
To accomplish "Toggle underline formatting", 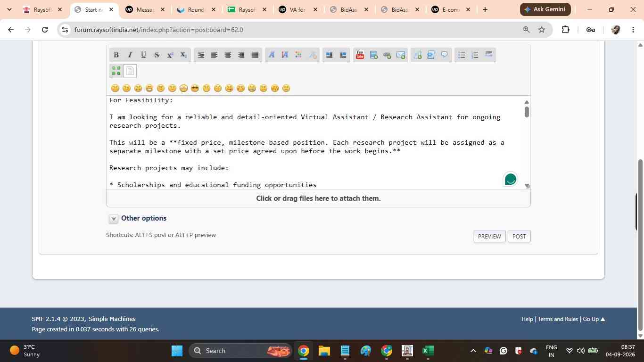I will 143,55.
